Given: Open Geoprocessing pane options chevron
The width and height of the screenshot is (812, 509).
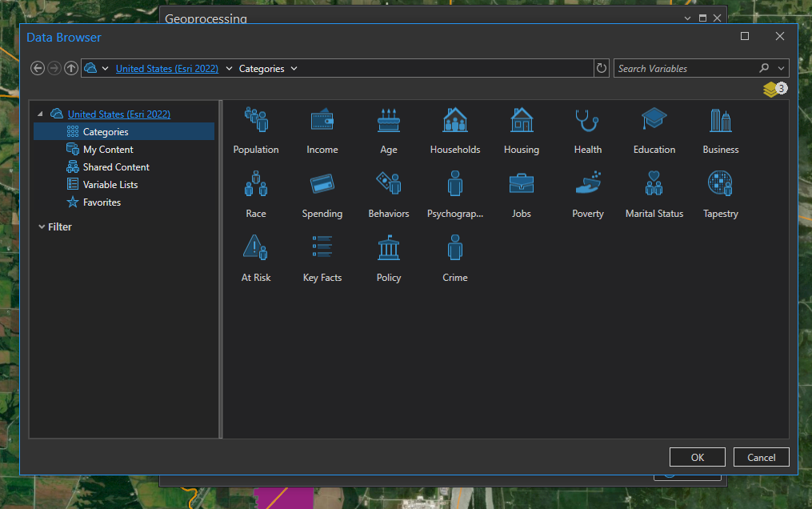Looking at the screenshot, I should click(687, 18).
